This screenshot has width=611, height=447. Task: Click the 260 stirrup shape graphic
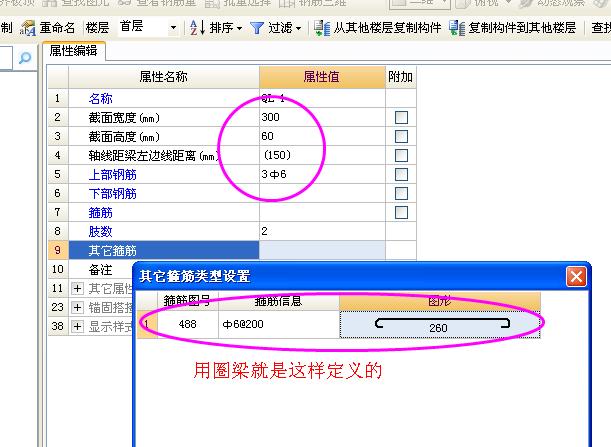pyautogui.click(x=440, y=324)
